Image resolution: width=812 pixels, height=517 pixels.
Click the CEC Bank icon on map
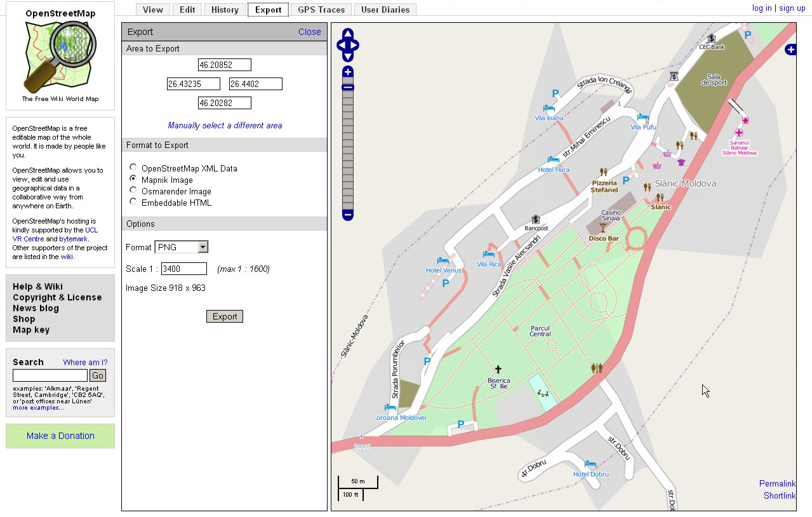coord(712,39)
